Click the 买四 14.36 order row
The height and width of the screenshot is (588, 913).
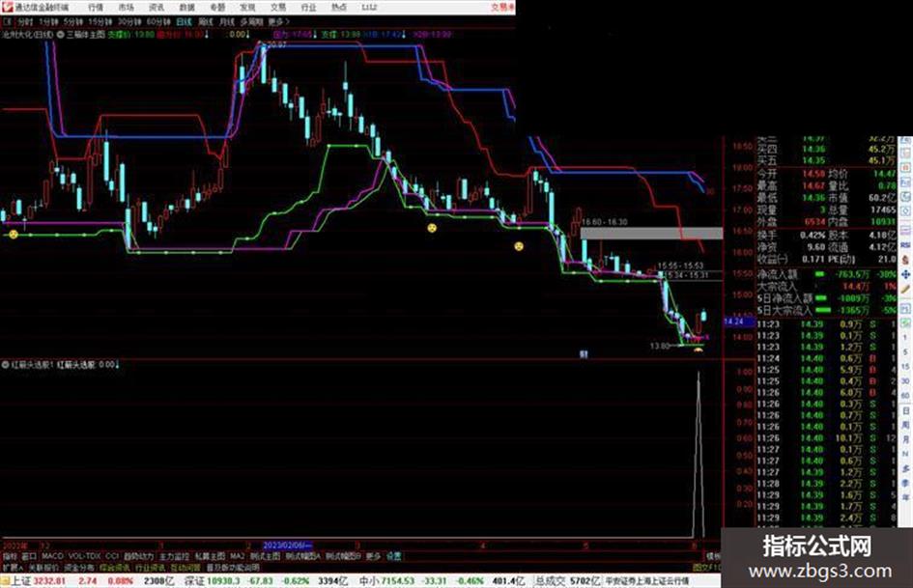pos(826,149)
